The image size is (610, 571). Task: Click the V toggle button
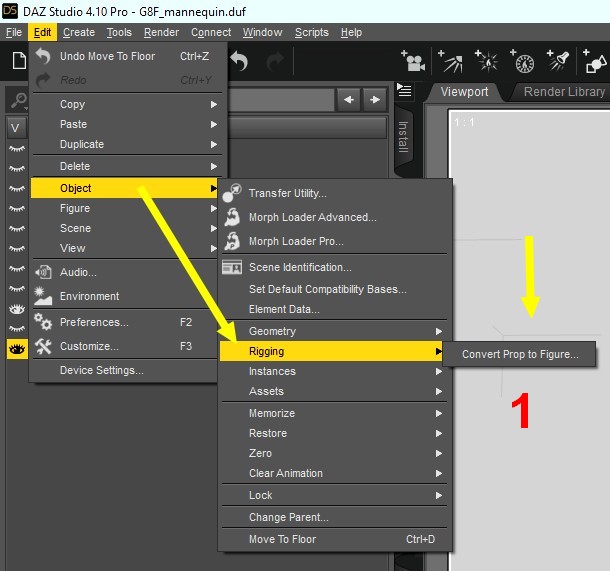(16, 128)
